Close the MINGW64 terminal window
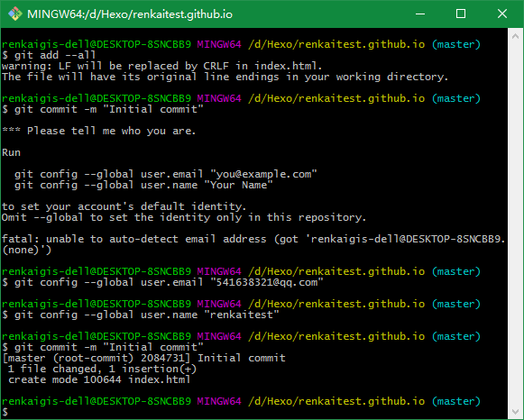 point(502,14)
